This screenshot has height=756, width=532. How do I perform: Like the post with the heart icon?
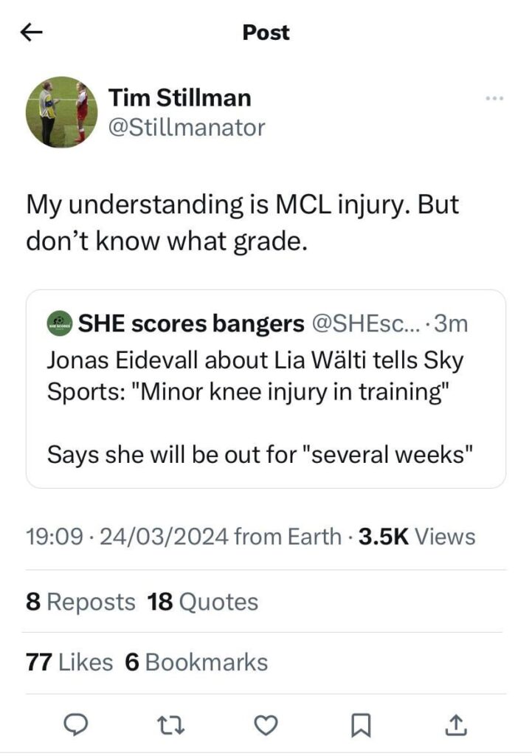(x=266, y=726)
